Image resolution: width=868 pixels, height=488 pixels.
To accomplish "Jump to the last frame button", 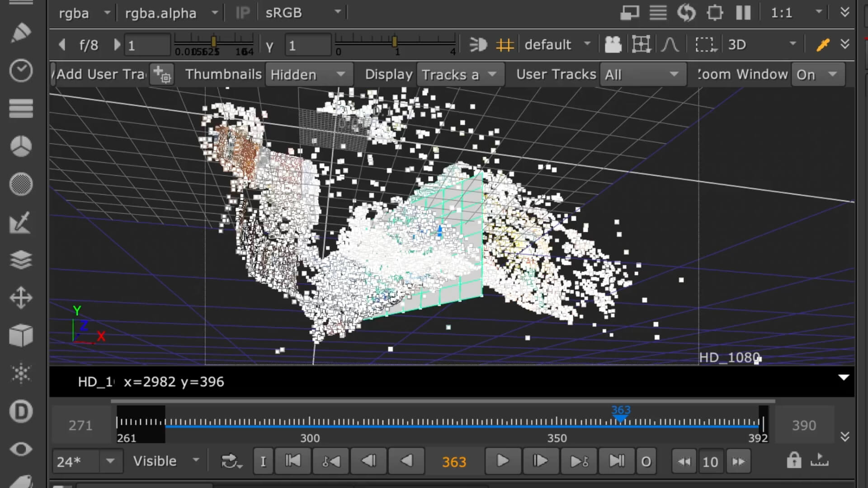I will pyautogui.click(x=616, y=461).
